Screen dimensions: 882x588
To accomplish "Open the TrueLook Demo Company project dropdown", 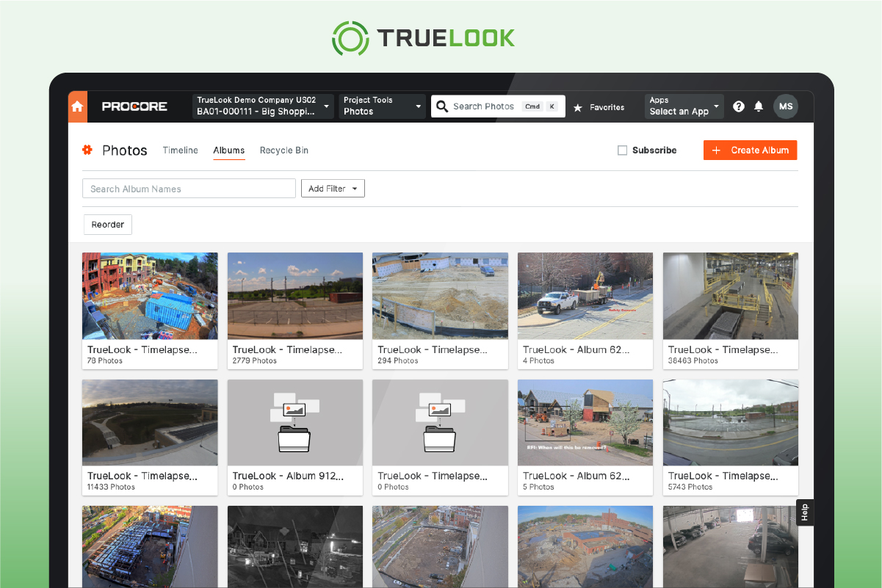I will tap(262, 106).
